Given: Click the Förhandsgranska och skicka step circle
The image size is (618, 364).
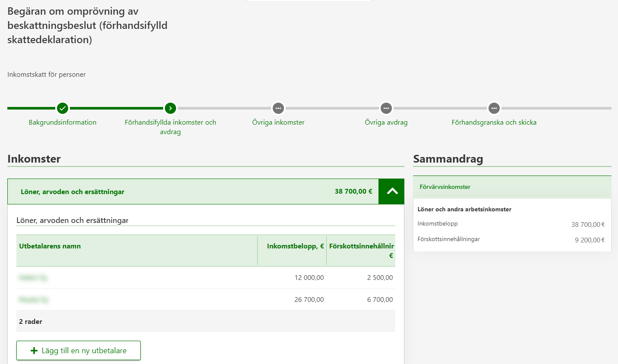Looking at the screenshot, I should [494, 108].
